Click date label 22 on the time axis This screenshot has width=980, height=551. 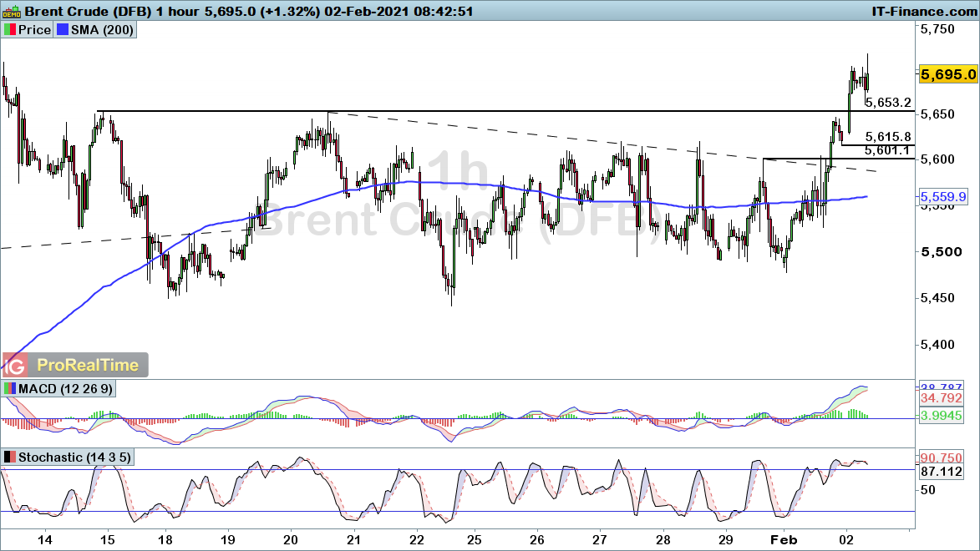point(416,540)
